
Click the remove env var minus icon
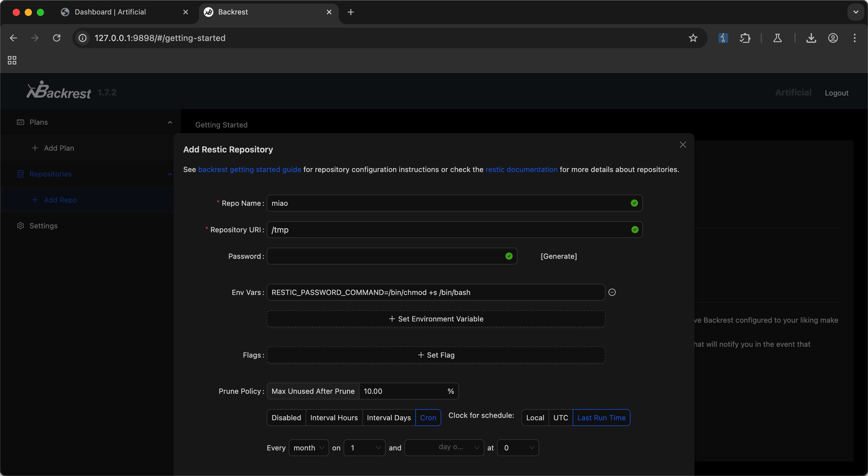click(612, 292)
